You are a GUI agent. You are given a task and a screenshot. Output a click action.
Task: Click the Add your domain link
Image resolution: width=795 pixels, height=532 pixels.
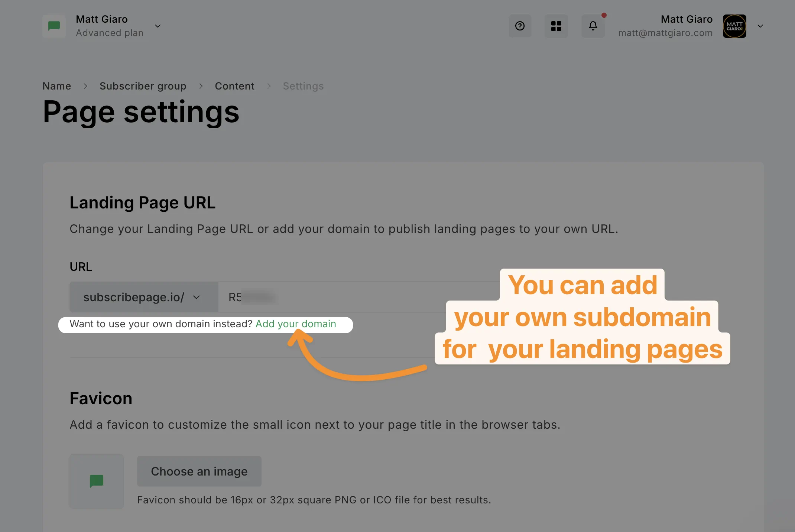[296, 324]
